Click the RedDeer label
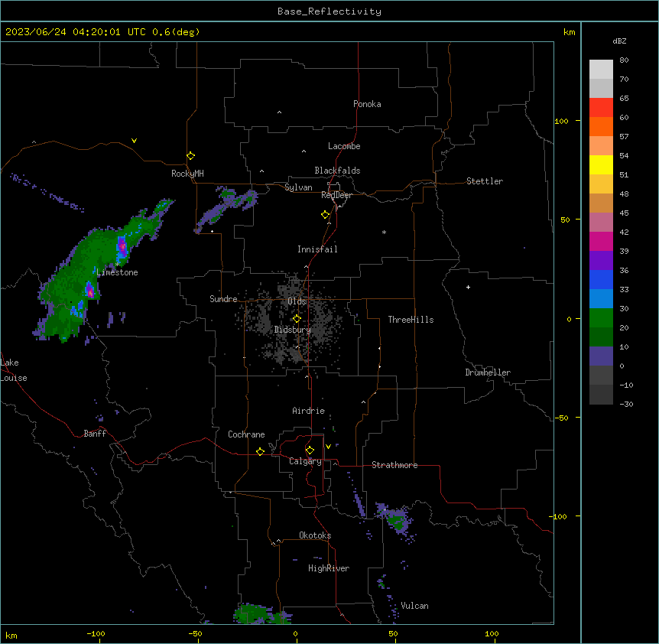659x644 pixels. click(336, 195)
